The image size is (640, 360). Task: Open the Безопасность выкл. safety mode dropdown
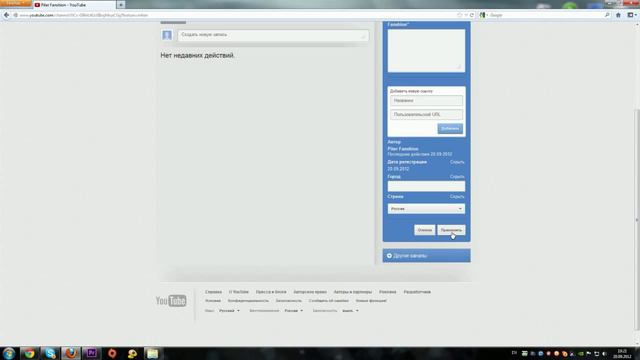351,311
